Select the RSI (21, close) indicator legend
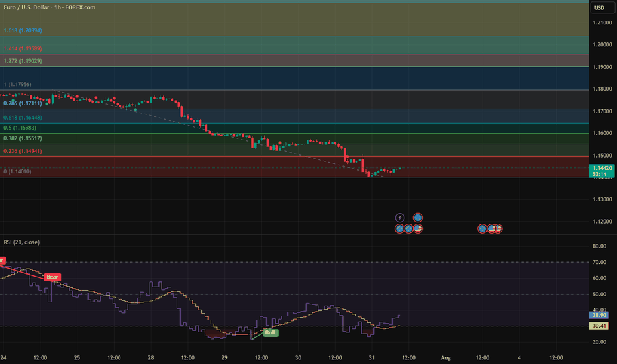Viewport: 617px width, 364px height. coord(22,242)
